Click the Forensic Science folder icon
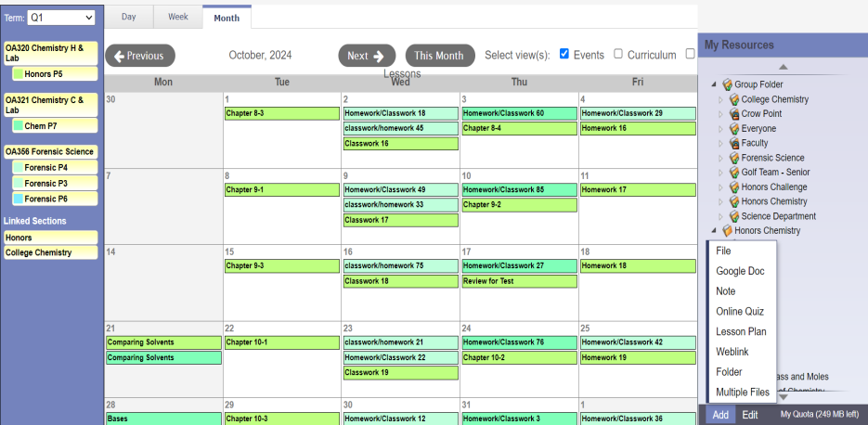 (733, 158)
